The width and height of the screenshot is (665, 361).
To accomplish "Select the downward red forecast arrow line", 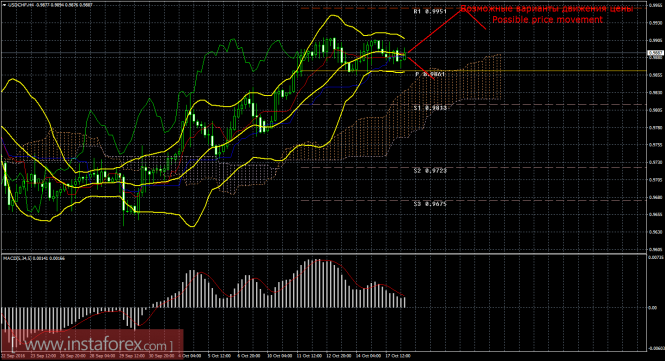I will [x=421, y=67].
